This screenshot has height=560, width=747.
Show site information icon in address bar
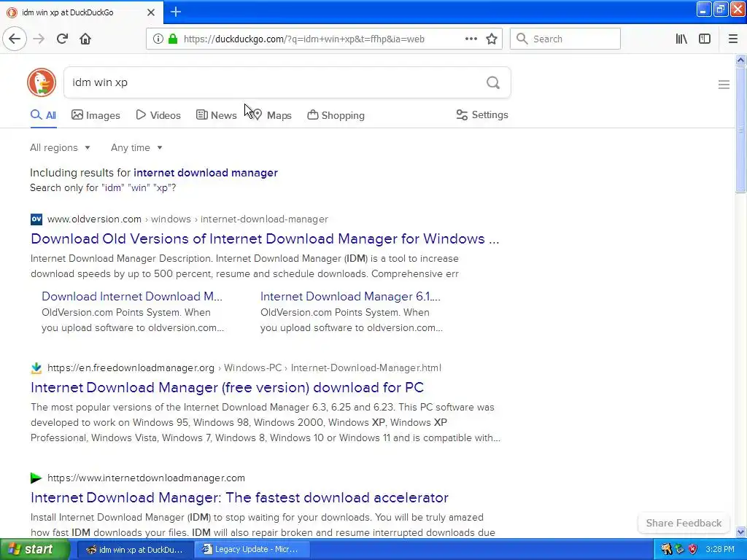pos(158,39)
